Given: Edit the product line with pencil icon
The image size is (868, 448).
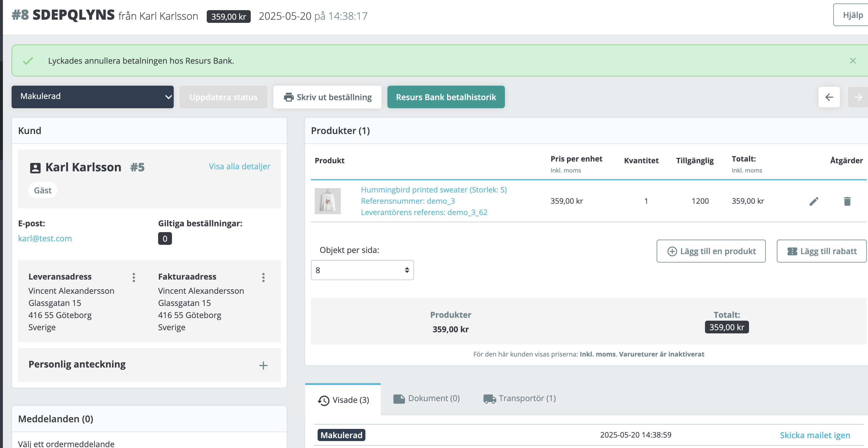Looking at the screenshot, I should [x=814, y=201].
